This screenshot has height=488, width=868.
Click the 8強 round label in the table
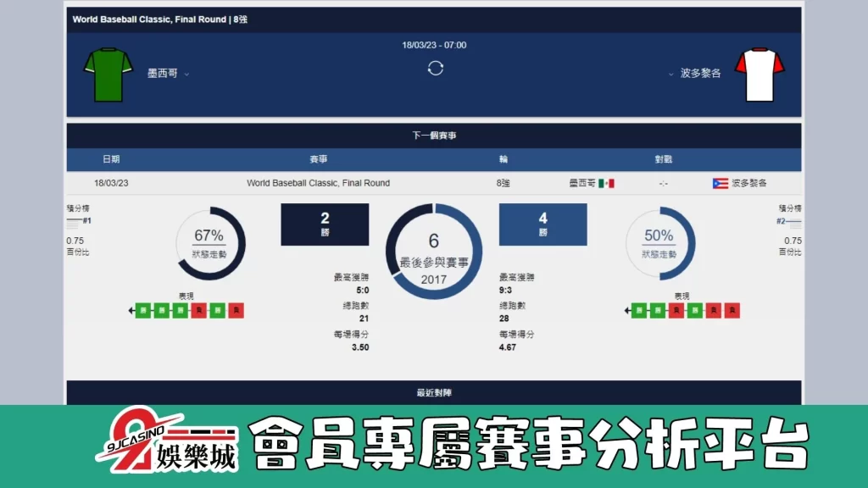click(503, 182)
